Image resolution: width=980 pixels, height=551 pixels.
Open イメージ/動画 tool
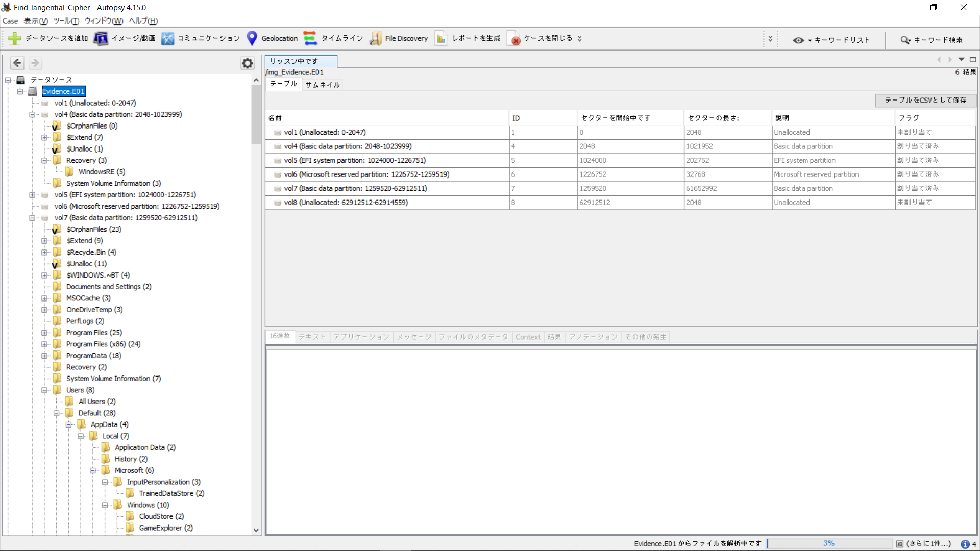pyautogui.click(x=127, y=38)
